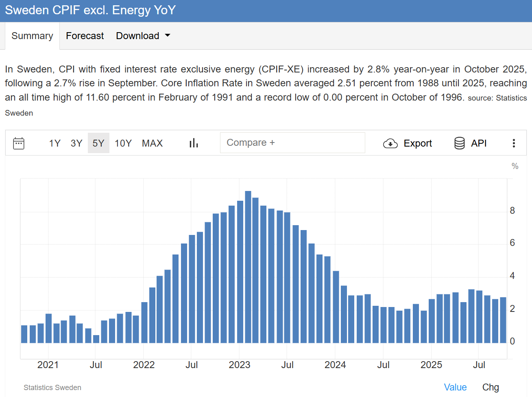
Task: Click the Export button label
Action: point(418,143)
